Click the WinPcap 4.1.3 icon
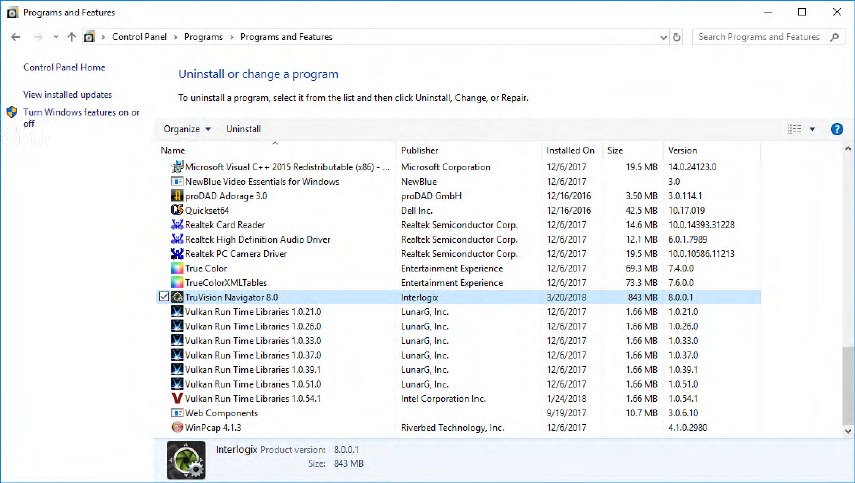 pos(177,427)
